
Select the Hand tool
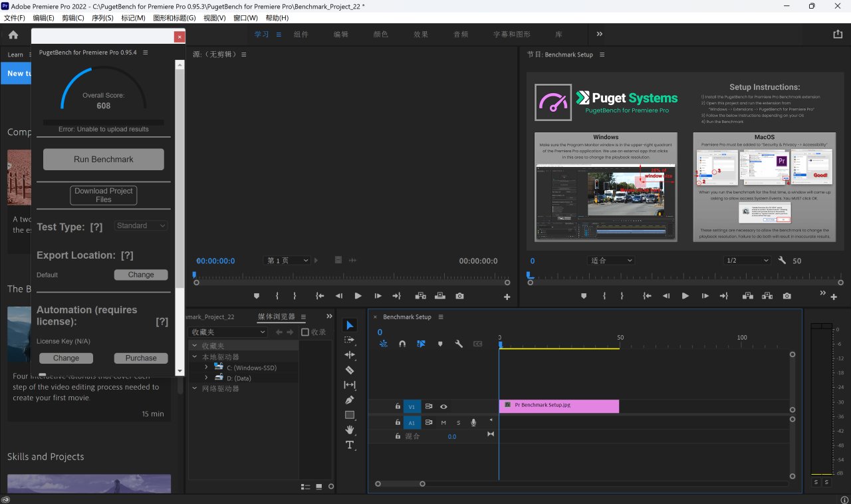350,430
